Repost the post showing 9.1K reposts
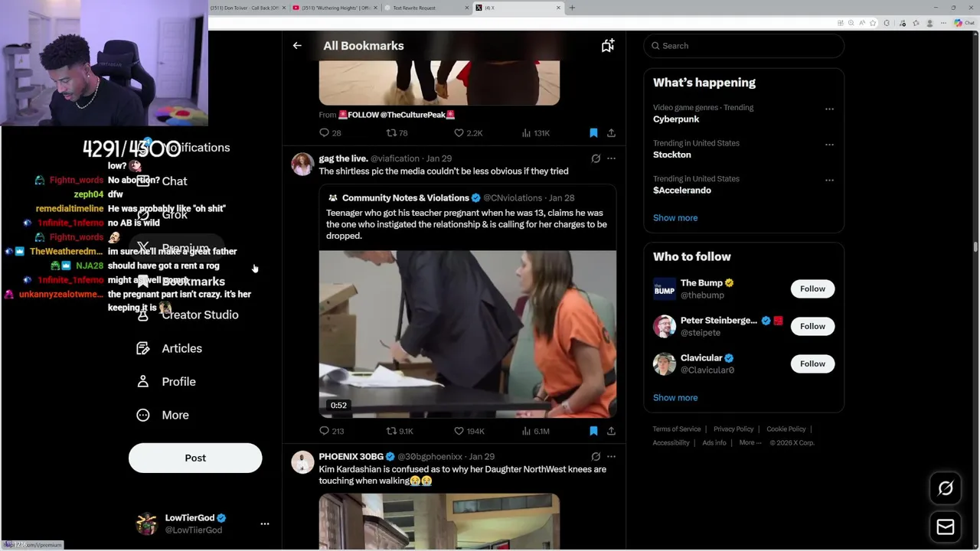 (x=400, y=431)
